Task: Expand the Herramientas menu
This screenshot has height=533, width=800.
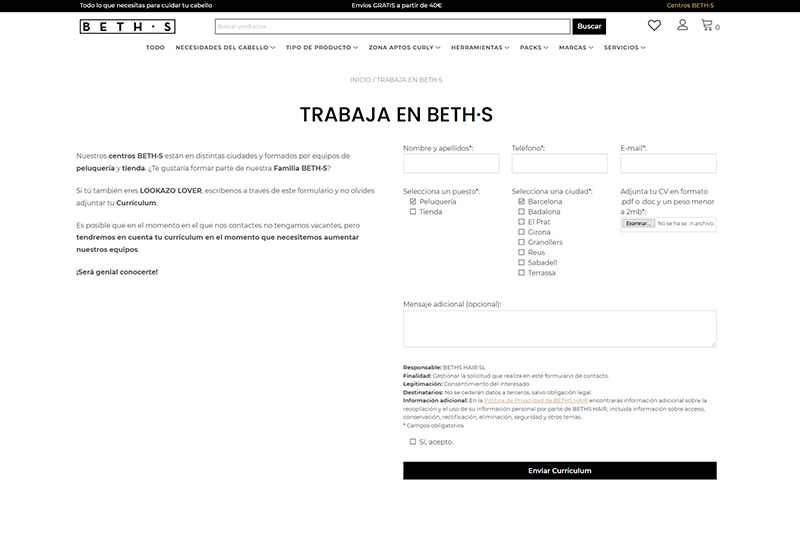Action: tap(479, 48)
